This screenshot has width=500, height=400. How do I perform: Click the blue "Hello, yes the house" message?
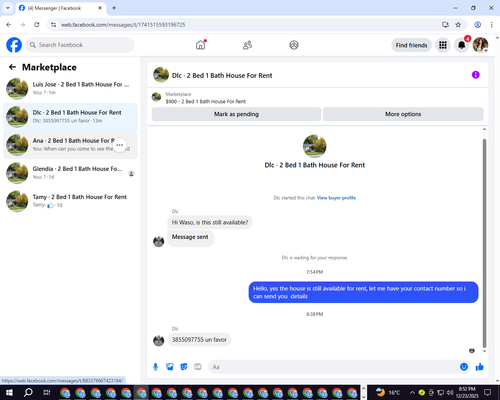[x=363, y=292]
